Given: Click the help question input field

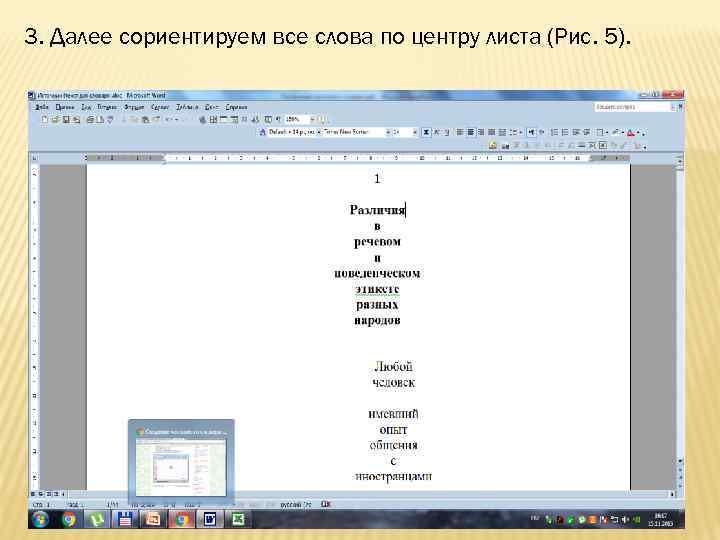Looking at the screenshot, I should [632, 107].
